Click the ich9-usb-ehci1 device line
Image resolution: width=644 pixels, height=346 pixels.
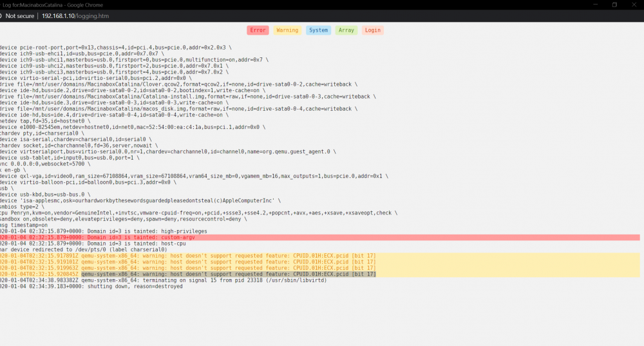[x=82, y=53]
